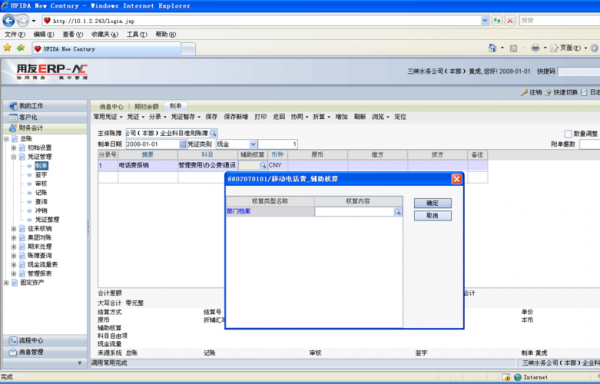Image resolution: width=600 pixels, height=384 pixels.
Task: Click the 部门档案 lookup magnifier icon
Action: pyautogui.click(x=397, y=212)
